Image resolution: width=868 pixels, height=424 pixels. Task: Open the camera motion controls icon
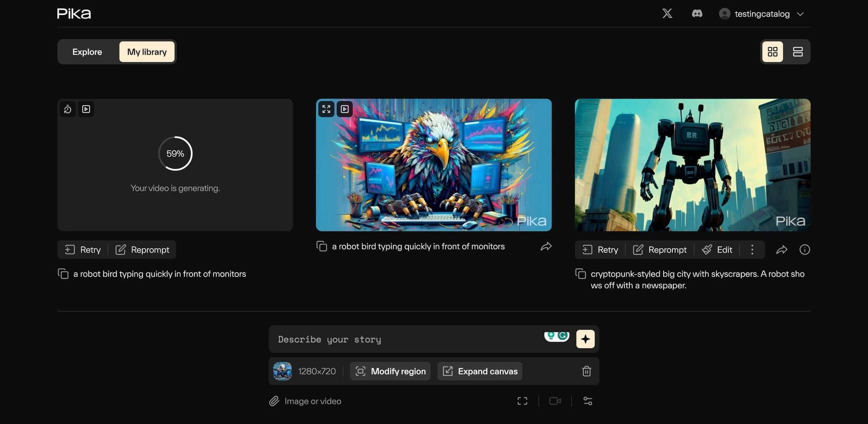(555, 401)
